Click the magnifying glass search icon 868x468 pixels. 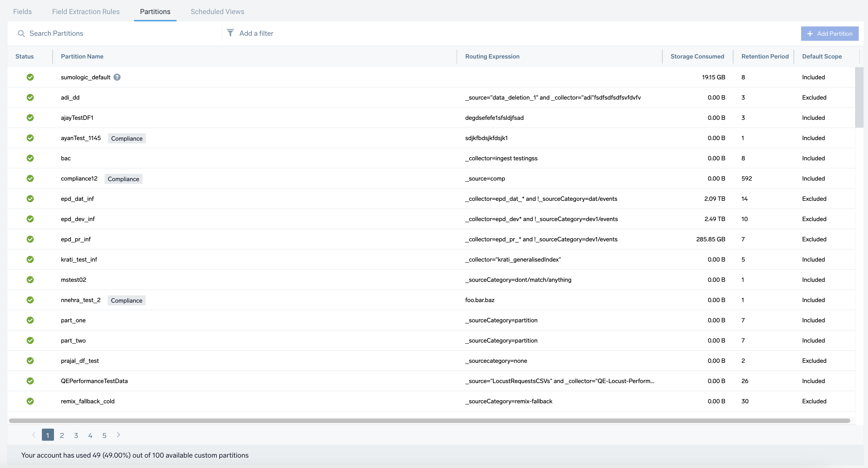[21, 33]
